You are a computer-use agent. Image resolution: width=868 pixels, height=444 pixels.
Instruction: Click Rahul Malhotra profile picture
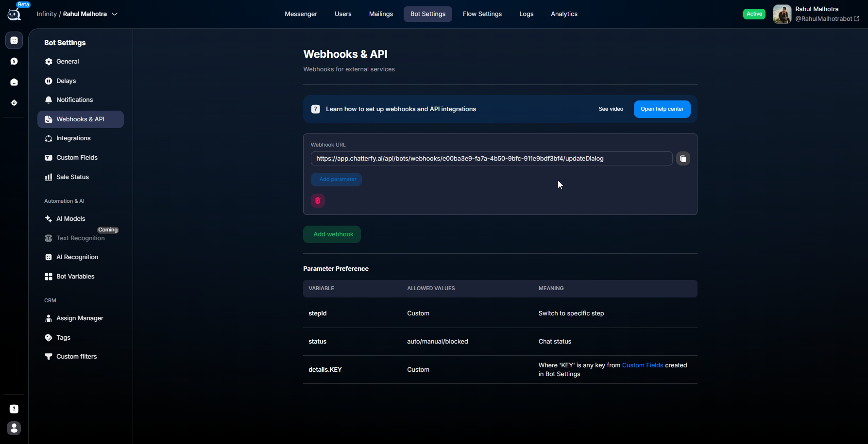(782, 14)
